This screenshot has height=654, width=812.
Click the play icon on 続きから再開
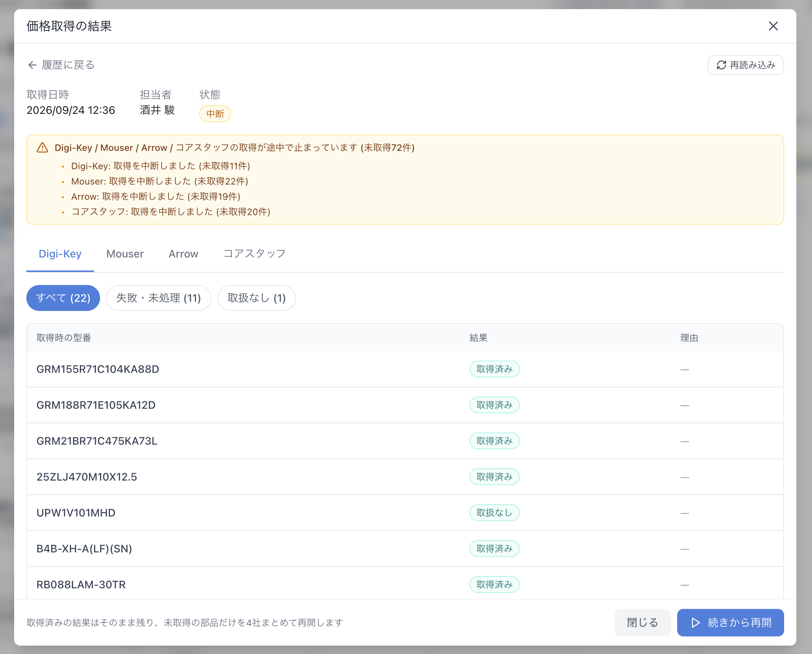[696, 623]
